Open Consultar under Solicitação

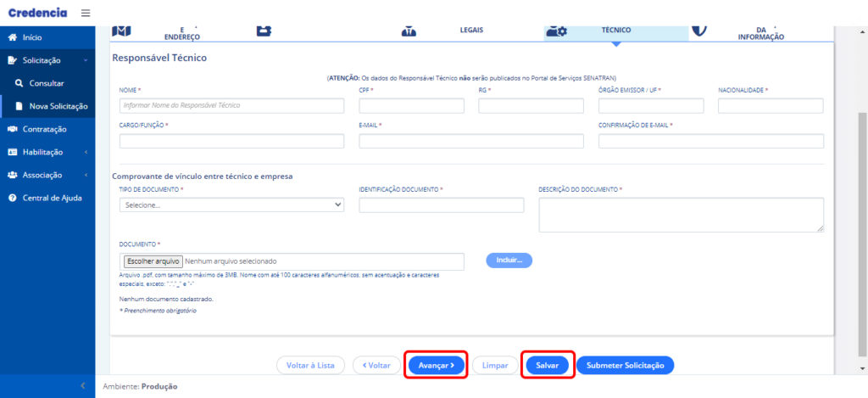tap(47, 83)
